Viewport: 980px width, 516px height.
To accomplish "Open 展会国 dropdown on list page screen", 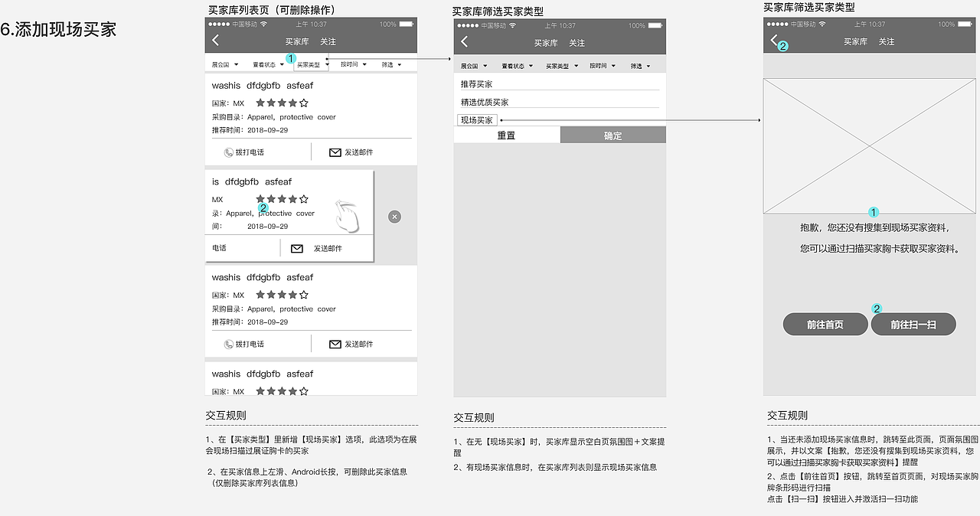I will tap(225, 65).
